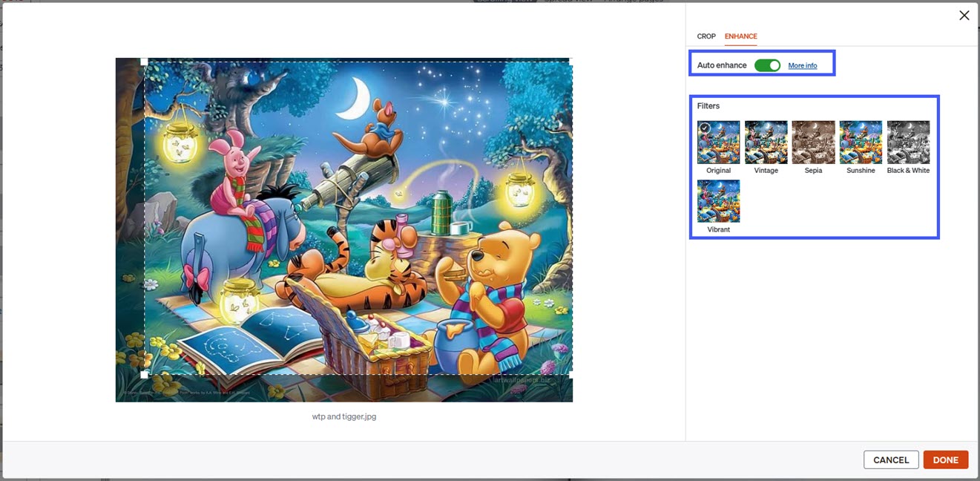Confirm edits with the DONE button

coord(946,459)
